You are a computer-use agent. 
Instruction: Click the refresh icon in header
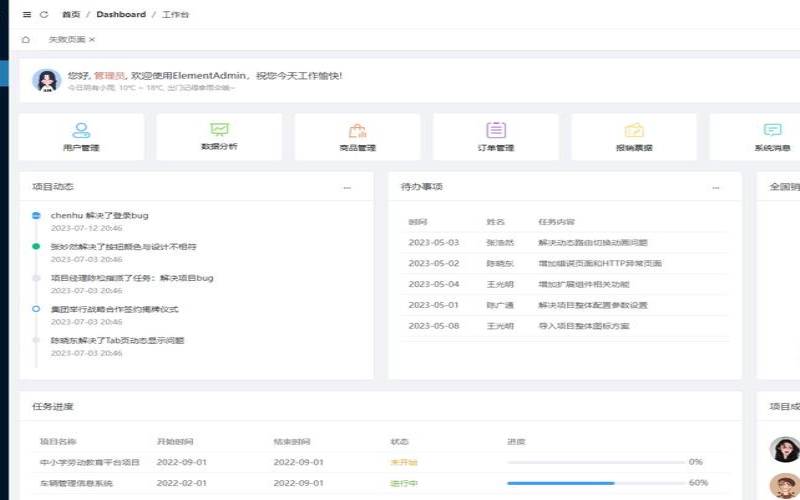point(44,15)
